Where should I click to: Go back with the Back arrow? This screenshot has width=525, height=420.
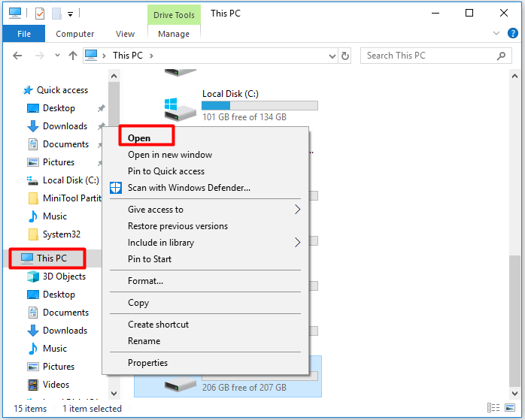pos(17,56)
